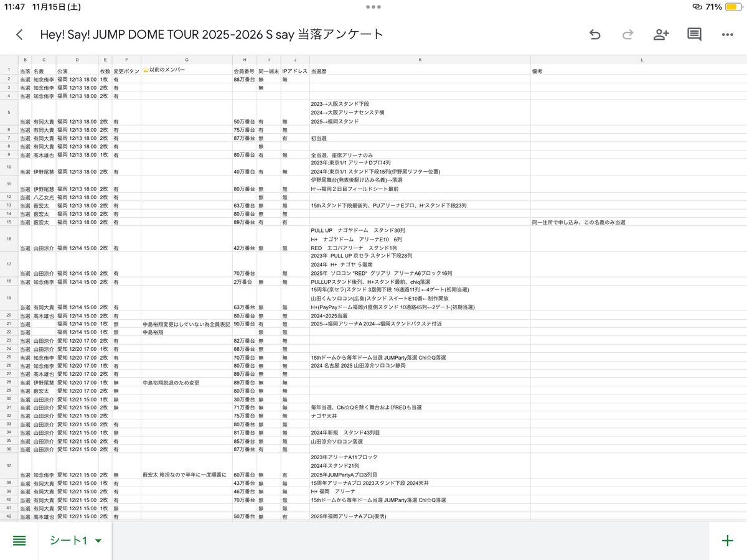Select row 1 header
Image resolution: width=747 pixels, height=560 pixels.
tap(9, 70)
